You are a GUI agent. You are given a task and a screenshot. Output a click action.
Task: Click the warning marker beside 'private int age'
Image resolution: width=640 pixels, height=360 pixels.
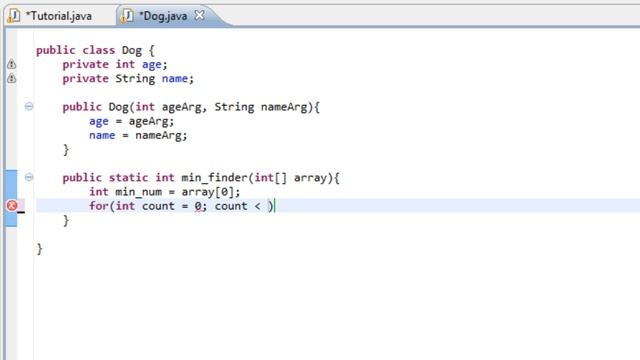[x=11, y=64]
